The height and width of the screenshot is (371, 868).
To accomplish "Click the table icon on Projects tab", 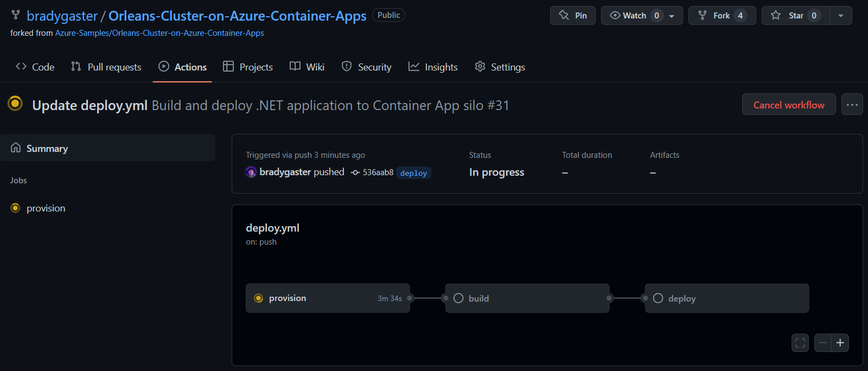I will pos(228,66).
